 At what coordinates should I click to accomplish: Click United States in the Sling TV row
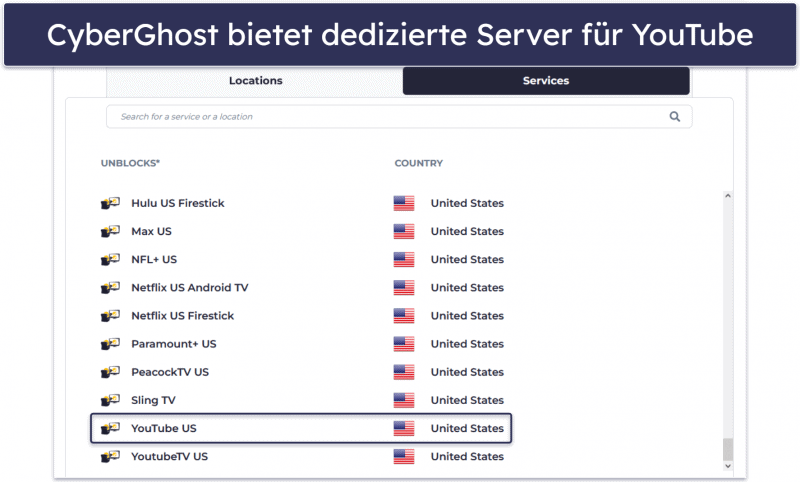click(467, 400)
